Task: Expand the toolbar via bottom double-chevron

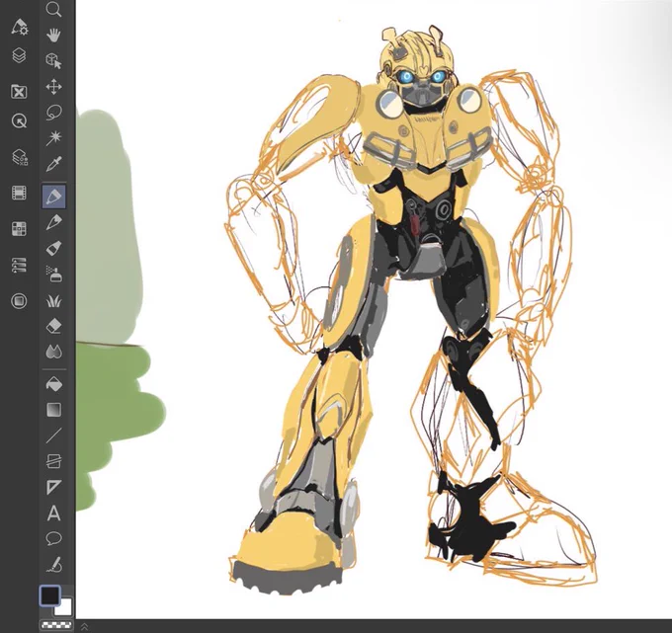Action: (84, 626)
